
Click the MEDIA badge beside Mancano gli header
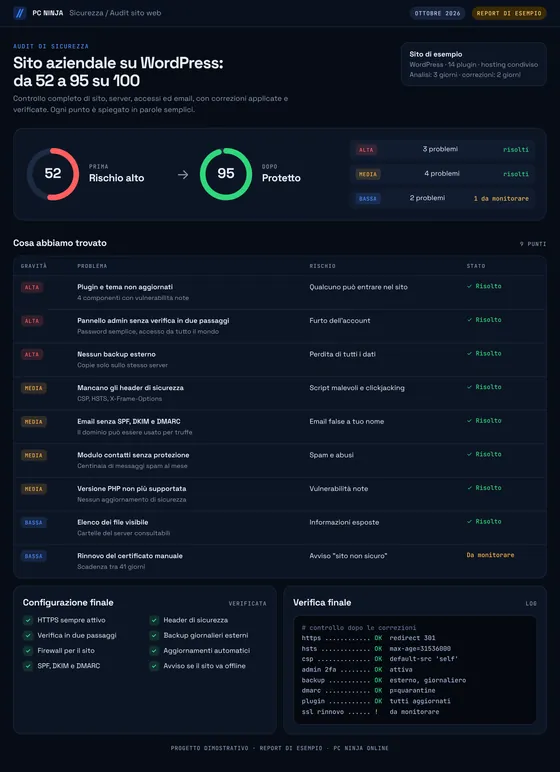click(x=33, y=388)
